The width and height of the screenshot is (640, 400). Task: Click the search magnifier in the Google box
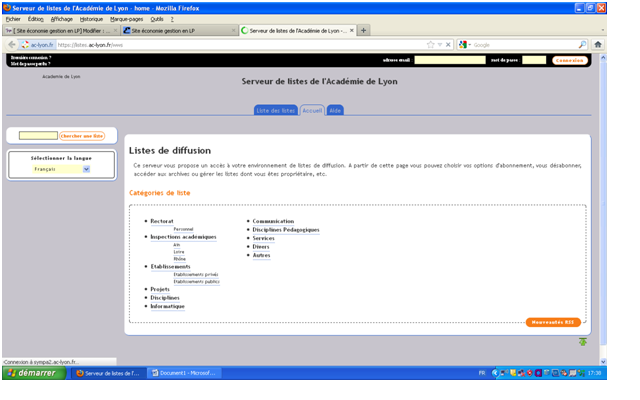(582, 45)
